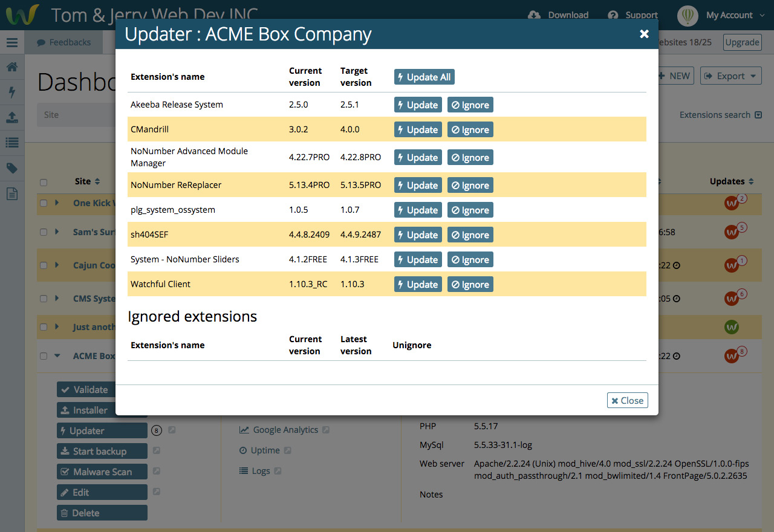Image resolution: width=774 pixels, height=532 pixels.
Task: Click the NEW site button
Action: click(x=674, y=76)
